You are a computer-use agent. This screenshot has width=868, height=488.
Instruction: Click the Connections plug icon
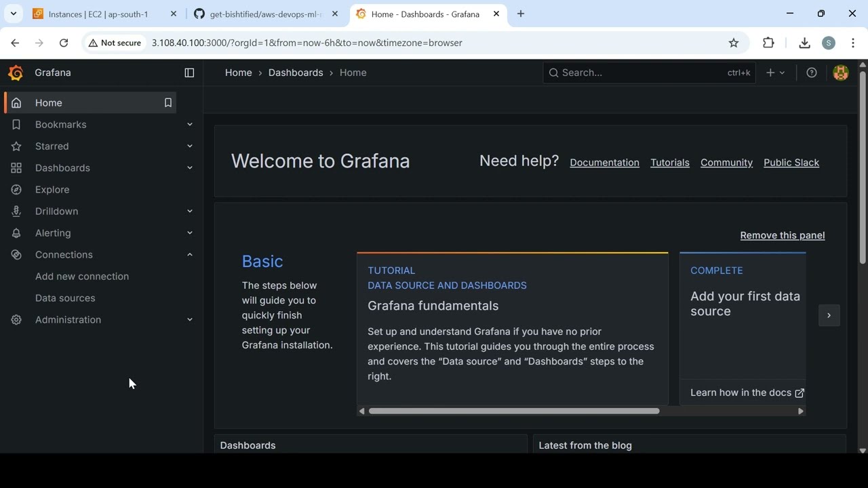click(x=16, y=255)
